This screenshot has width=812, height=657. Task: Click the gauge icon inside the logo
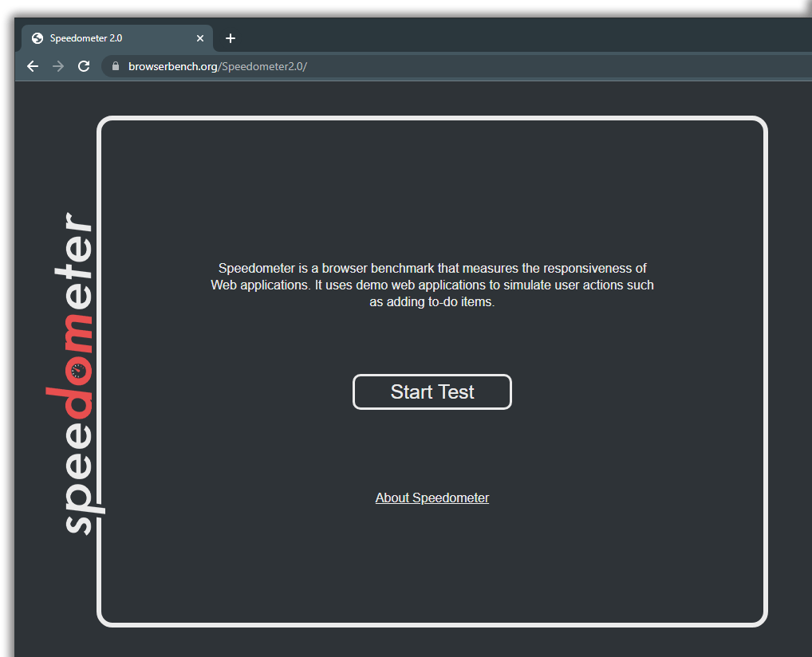(x=78, y=371)
